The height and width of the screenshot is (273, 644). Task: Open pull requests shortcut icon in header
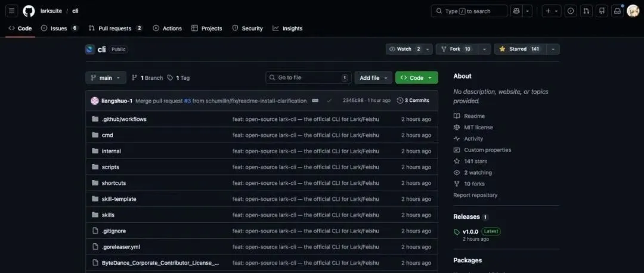click(587, 11)
